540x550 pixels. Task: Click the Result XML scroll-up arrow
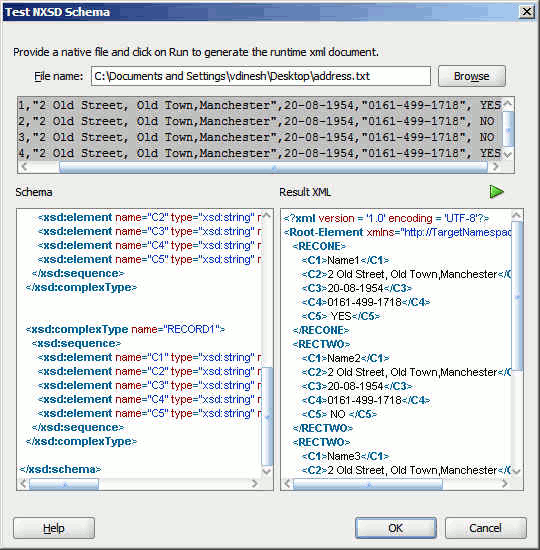click(517, 215)
